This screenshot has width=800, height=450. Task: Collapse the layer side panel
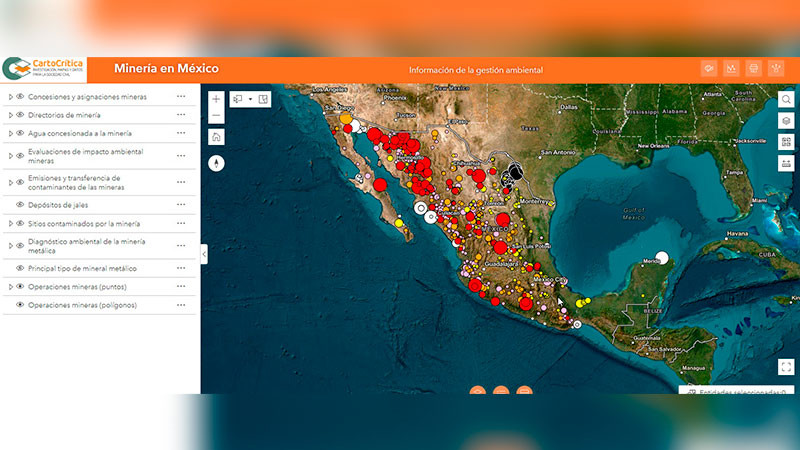[204, 254]
